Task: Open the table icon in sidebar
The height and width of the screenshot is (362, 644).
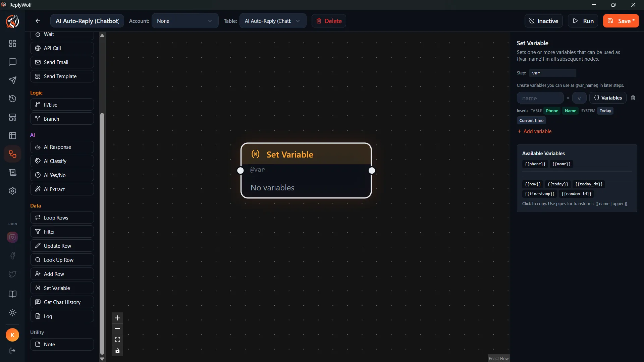Action: [12, 136]
